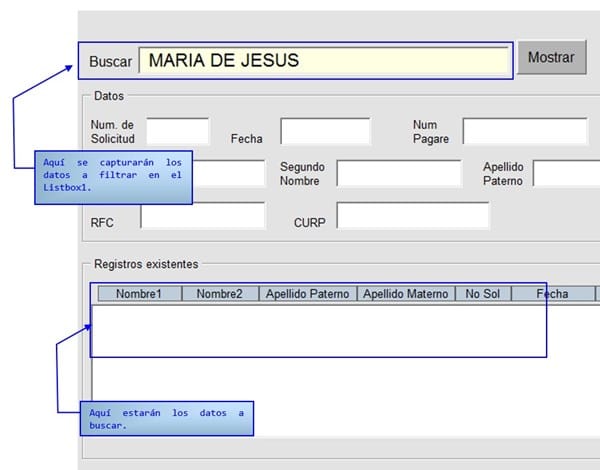Click the RFC input field

point(203,216)
